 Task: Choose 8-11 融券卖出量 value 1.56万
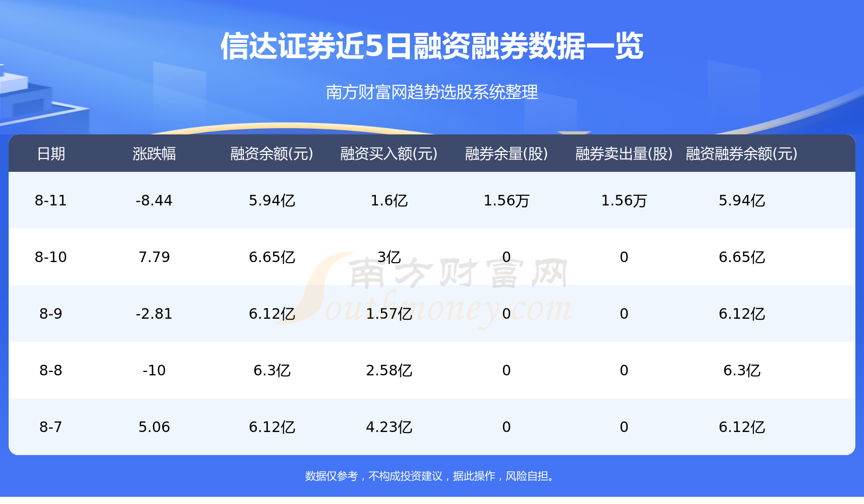624,200
